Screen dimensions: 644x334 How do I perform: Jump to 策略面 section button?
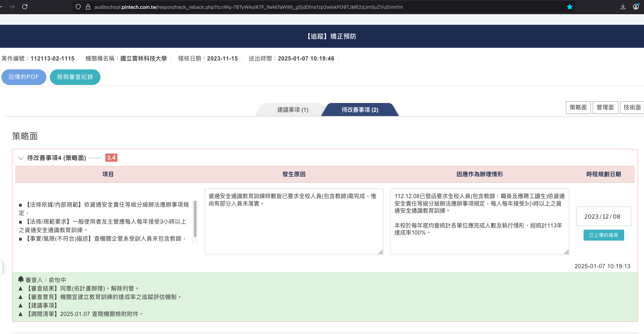578,107
